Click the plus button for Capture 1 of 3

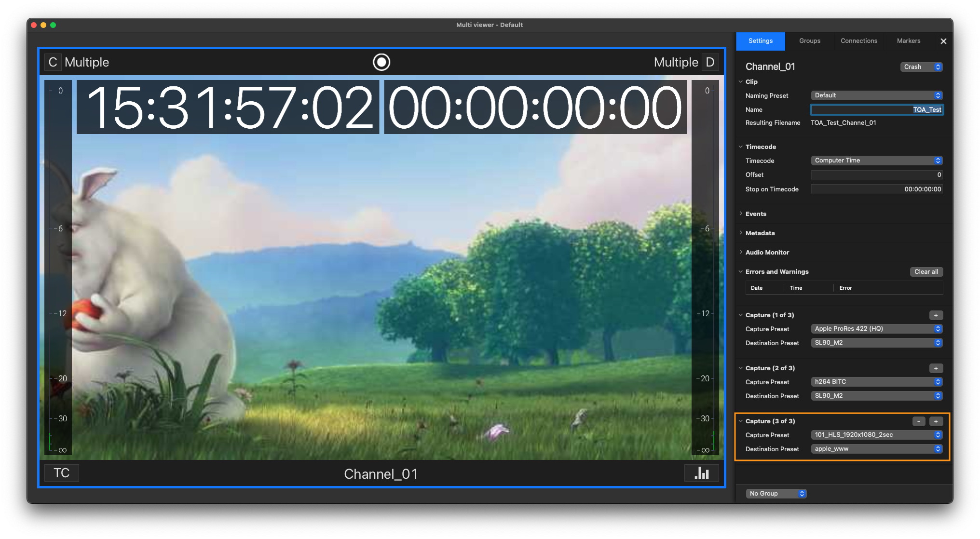coord(936,315)
